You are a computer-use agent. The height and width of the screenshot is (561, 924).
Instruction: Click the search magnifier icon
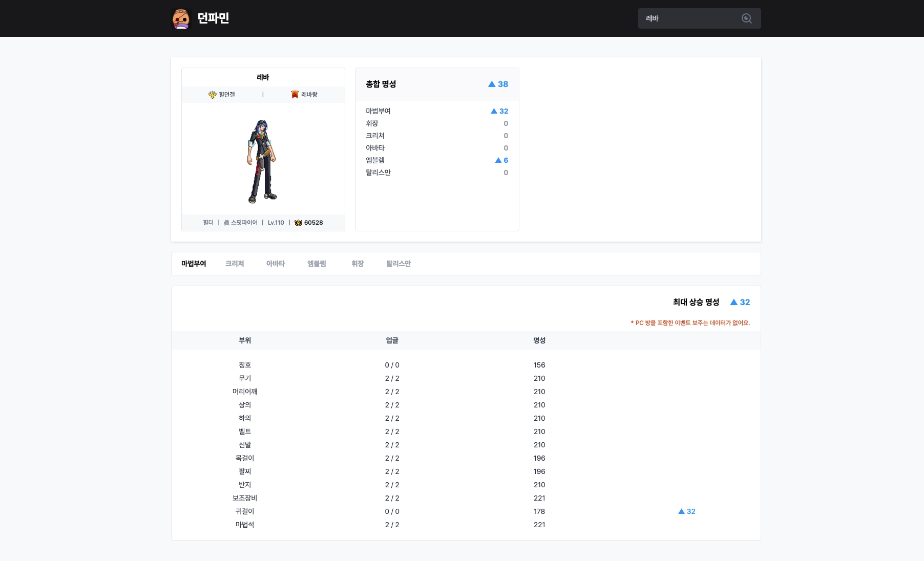[x=746, y=18]
